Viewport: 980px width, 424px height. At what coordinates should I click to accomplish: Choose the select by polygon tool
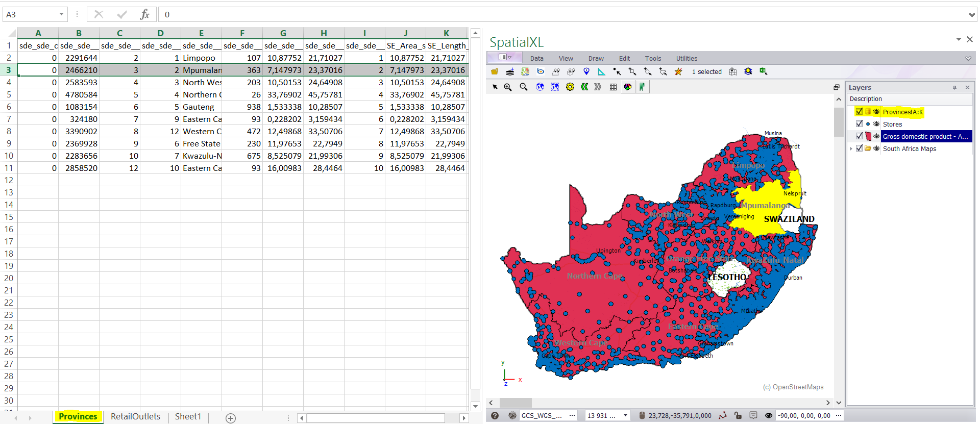663,72
